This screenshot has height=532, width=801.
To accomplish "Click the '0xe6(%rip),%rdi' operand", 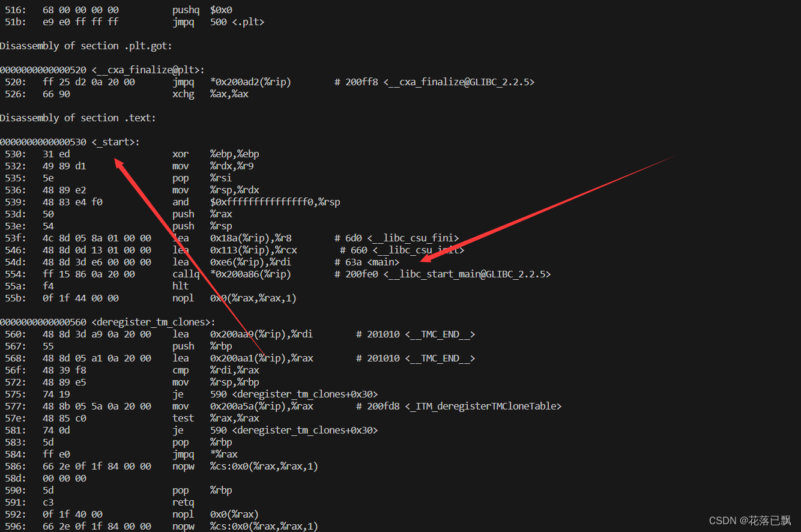I will pos(250,262).
